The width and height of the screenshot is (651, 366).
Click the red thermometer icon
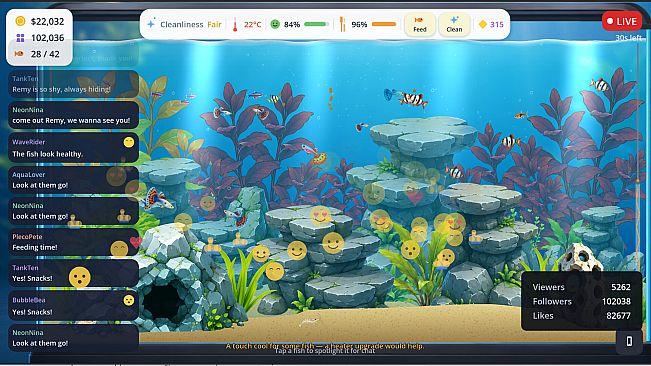click(x=235, y=24)
